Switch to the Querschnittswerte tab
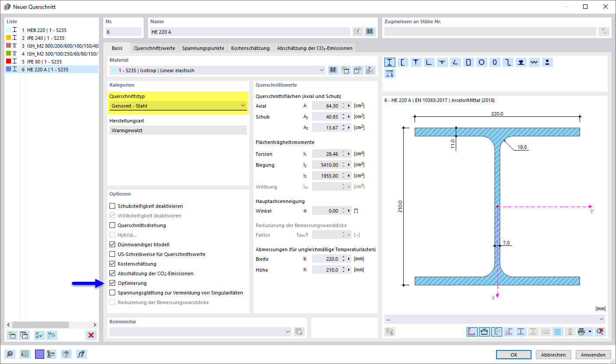The height and width of the screenshot is (364, 616). coord(155,48)
